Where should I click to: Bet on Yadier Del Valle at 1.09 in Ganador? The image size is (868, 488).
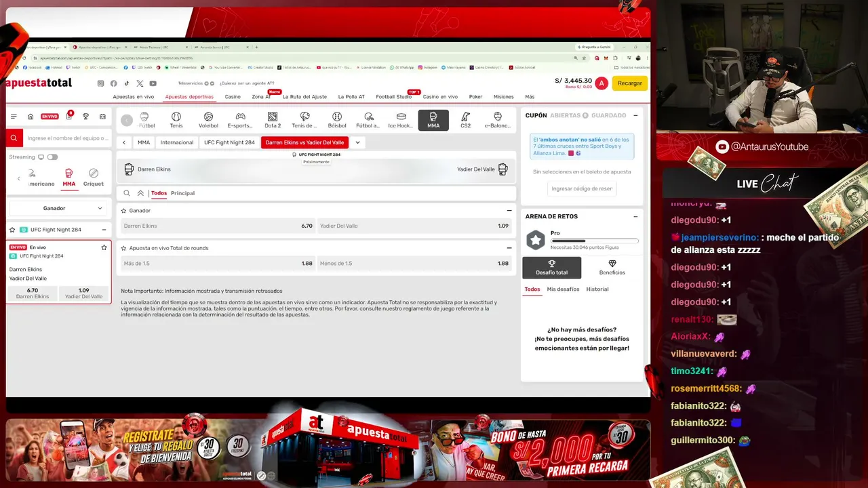coord(414,226)
